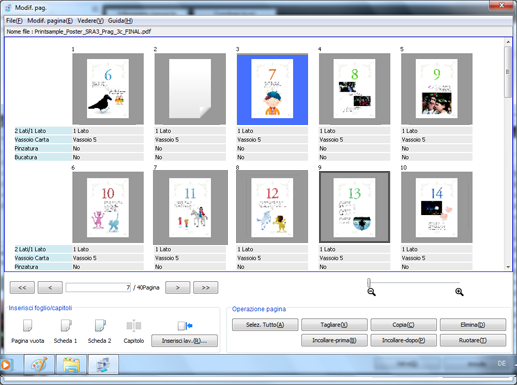517x385 pixels.
Task: Click the Tagliare button
Action: (x=334, y=325)
